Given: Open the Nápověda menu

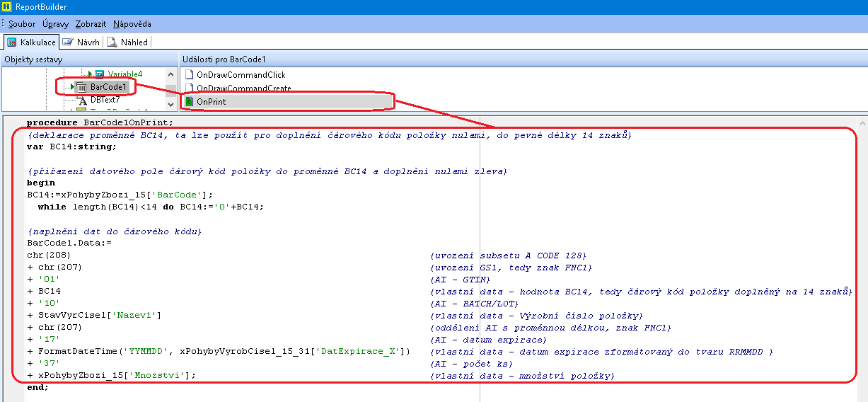Looking at the screenshot, I should coord(132,24).
